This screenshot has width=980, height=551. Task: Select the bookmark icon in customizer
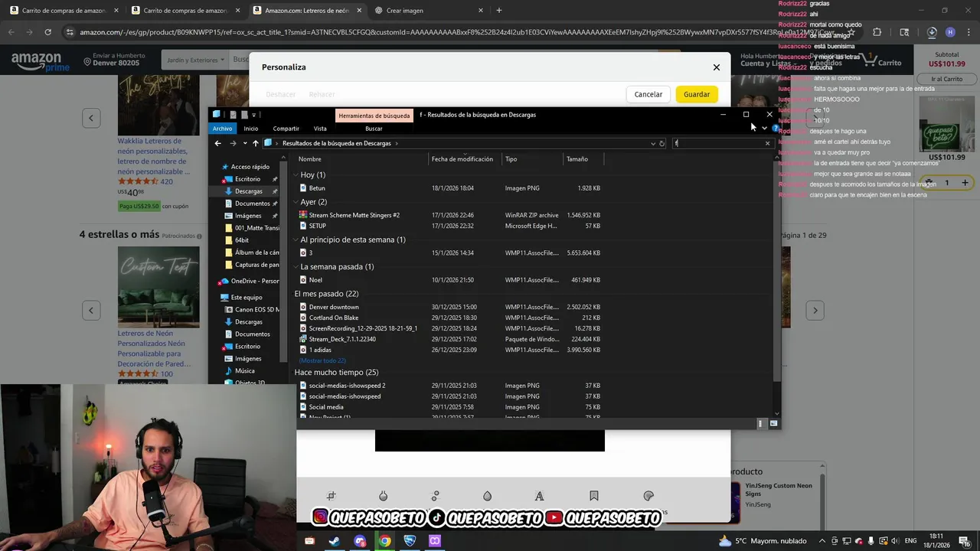593,496
